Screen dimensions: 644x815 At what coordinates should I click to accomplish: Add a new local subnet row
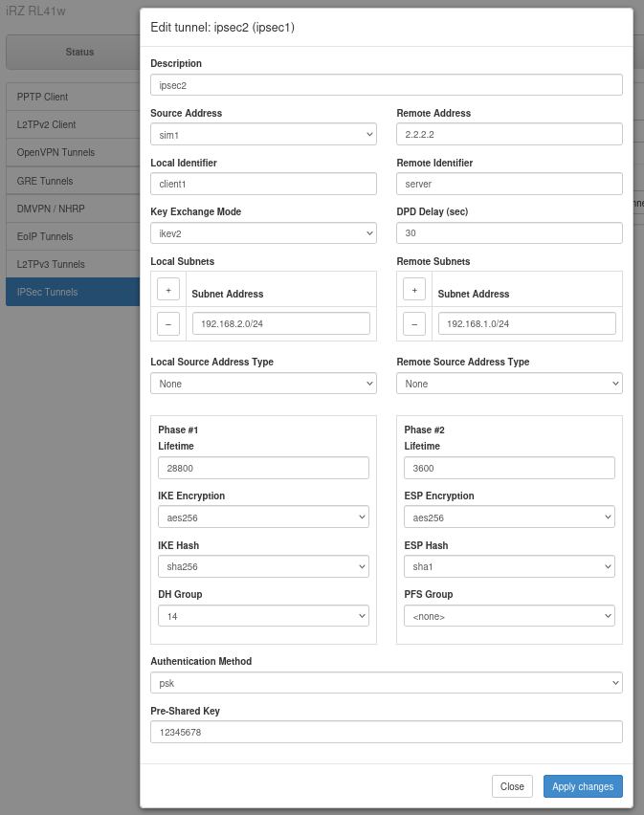click(168, 289)
